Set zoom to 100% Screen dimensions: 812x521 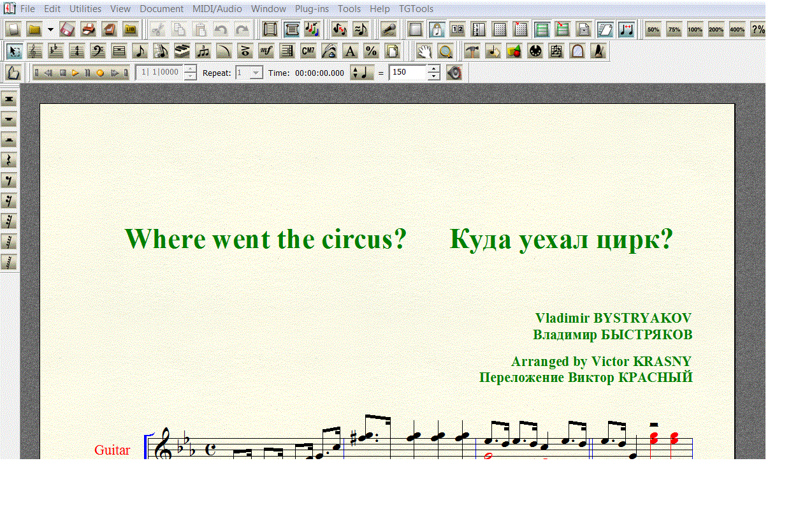coord(695,29)
